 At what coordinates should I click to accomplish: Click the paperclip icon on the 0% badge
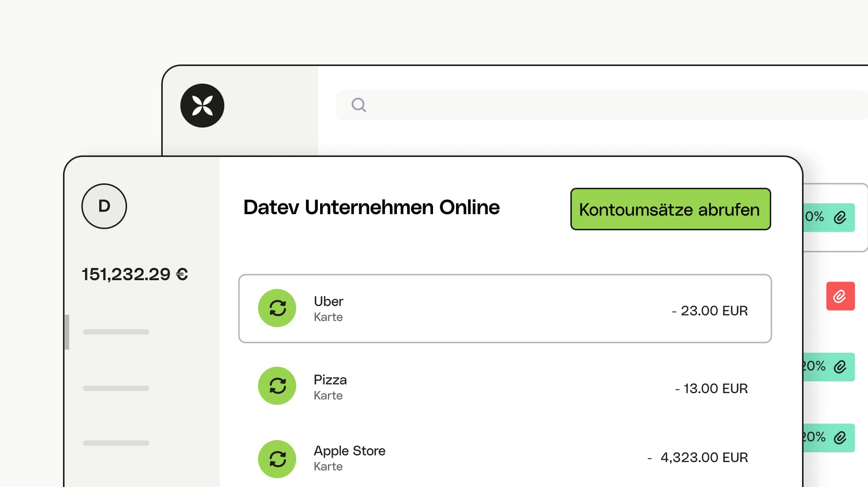(x=840, y=218)
